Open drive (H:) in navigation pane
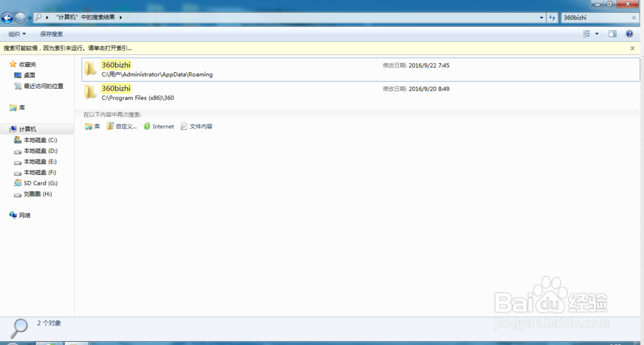644x345 pixels. [33, 194]
